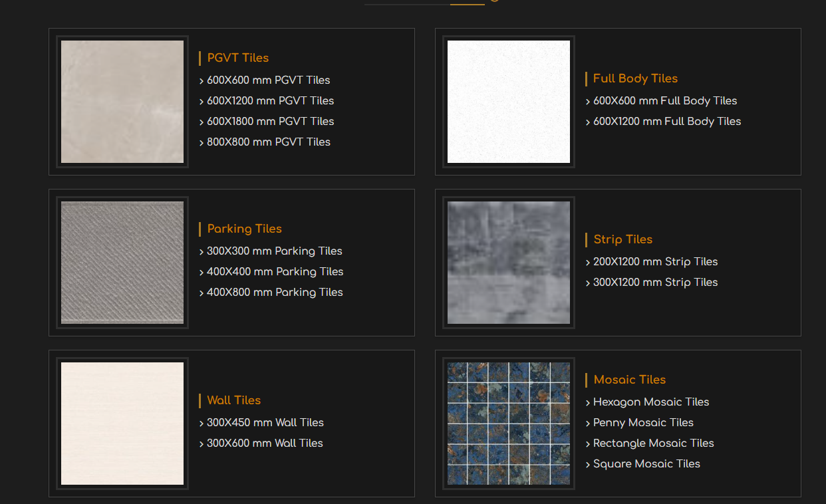Click 600X1200 mm Full Body Tiles
Screen dimensions: 826x504
click(666, 122)
